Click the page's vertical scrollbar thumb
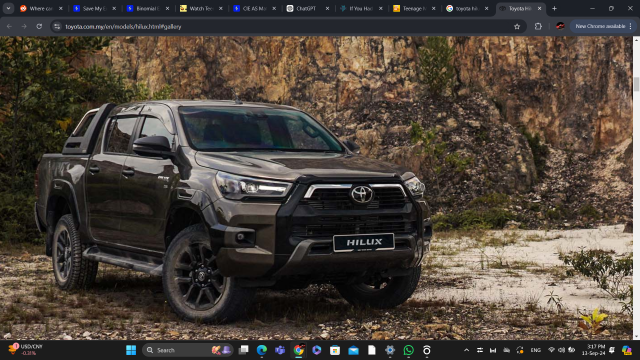 click(x=636, y=84)
